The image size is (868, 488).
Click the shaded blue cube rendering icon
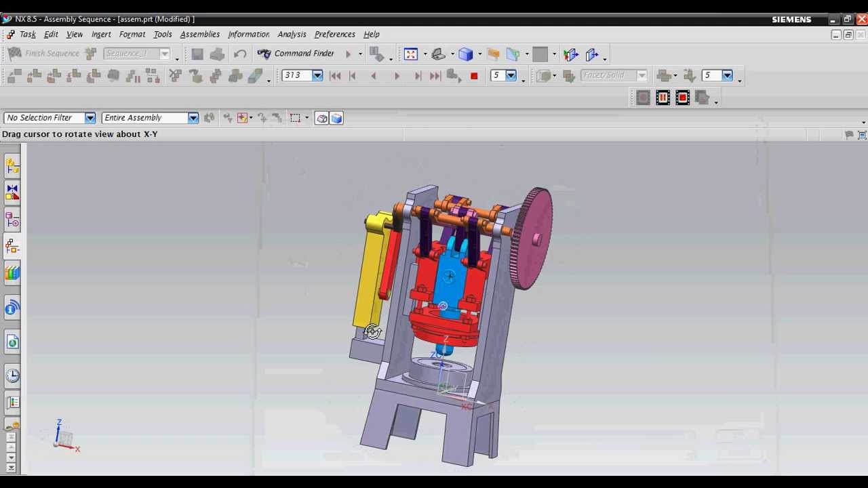point(465,54)
